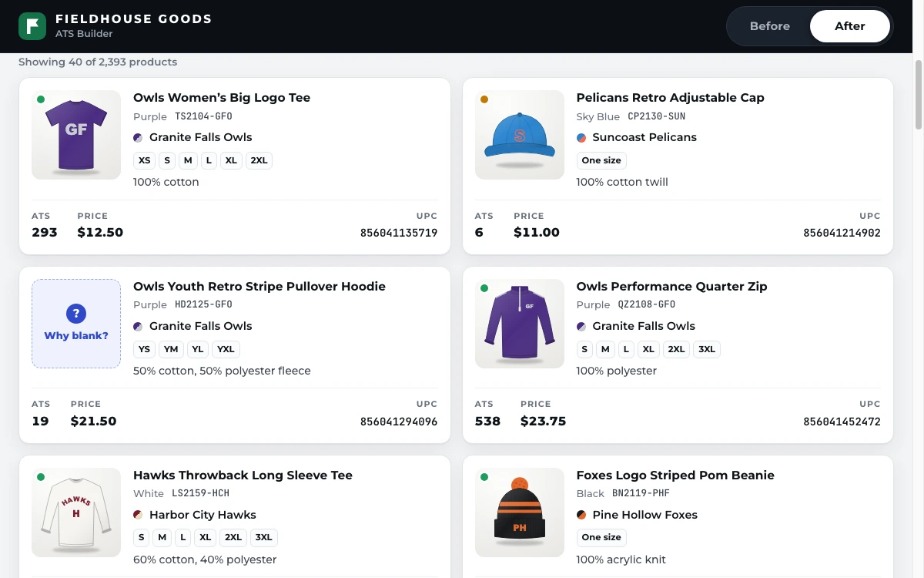Screen dimensions: 924x578
Task: Click the Hawks Throwback Long Sleeve Tee title
Action: click(243, 476)
